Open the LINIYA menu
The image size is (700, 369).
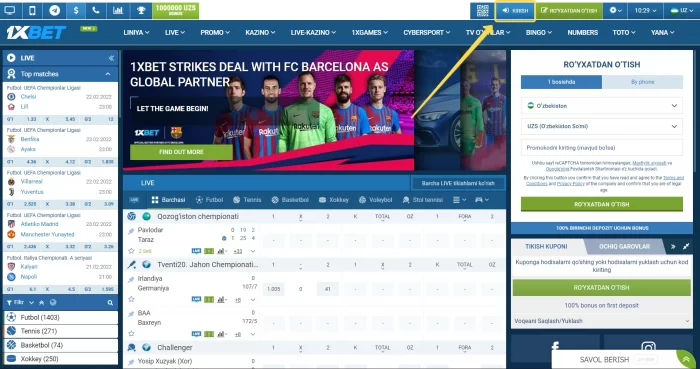[x=136, y=33]
